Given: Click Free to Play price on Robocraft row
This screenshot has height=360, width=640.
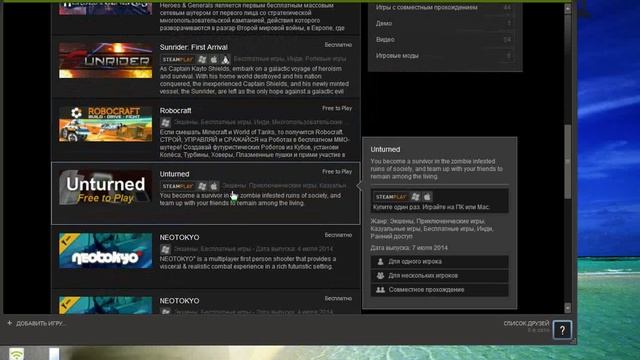Looking at the screenshot, I should point(337,108).
